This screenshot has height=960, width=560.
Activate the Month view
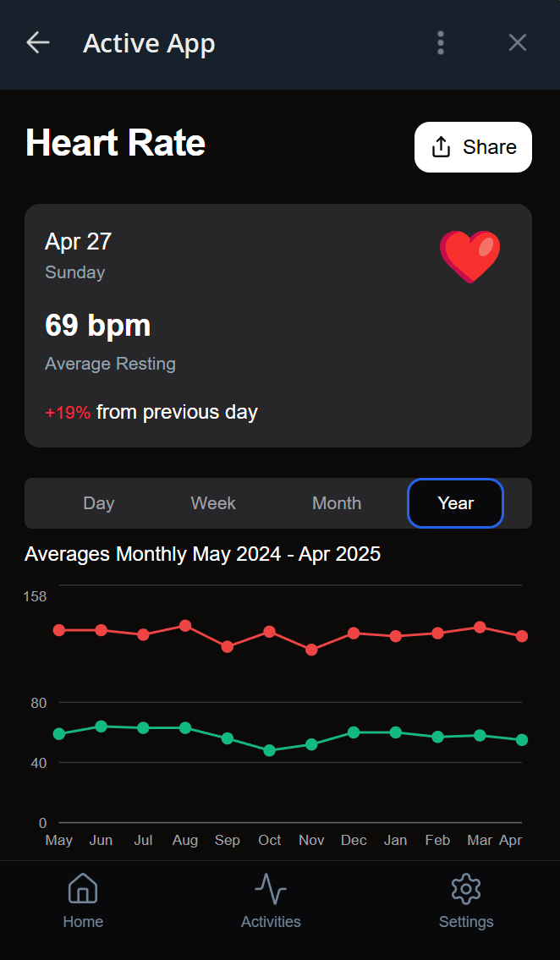coord(336,502)
